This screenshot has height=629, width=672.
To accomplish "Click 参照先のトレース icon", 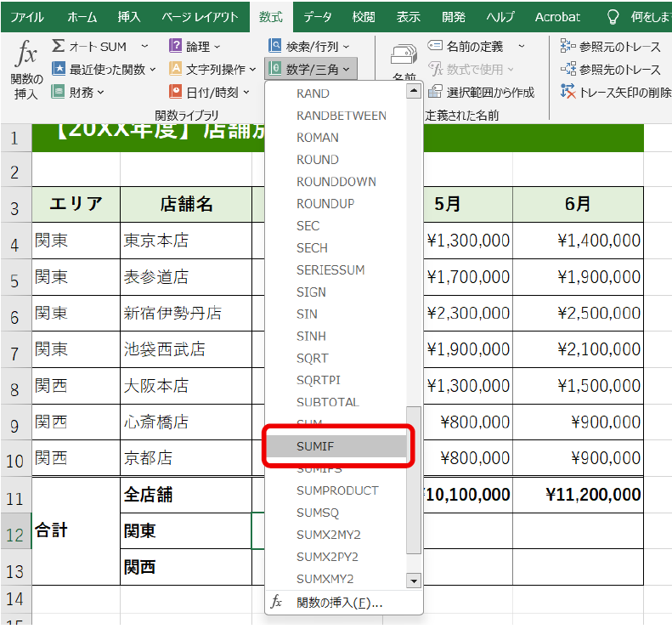I will click(x=568, y=69).
